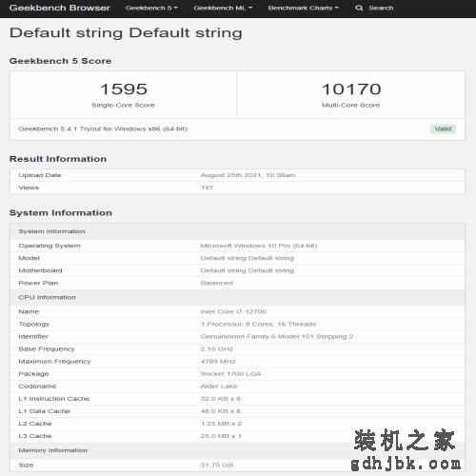
Task: Click the Microsoft Windows 10 Pro value
Action: 259,246
